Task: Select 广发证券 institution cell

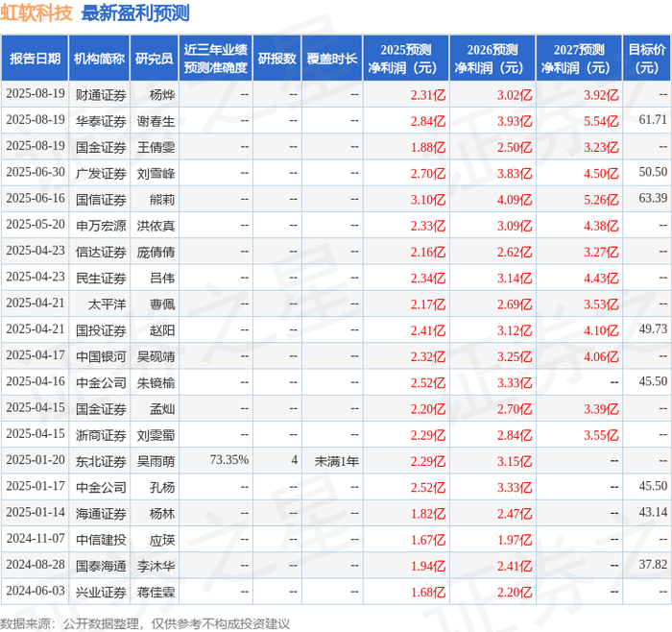Action: click(101, 173)
